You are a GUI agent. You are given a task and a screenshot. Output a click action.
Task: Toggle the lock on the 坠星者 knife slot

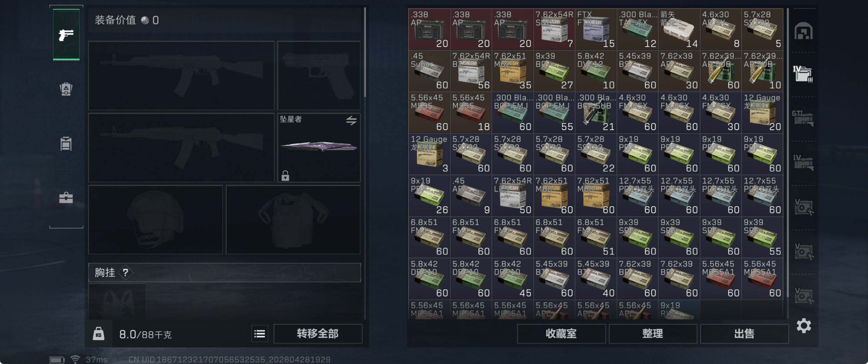pyautogui.click(x=285, y=175)
